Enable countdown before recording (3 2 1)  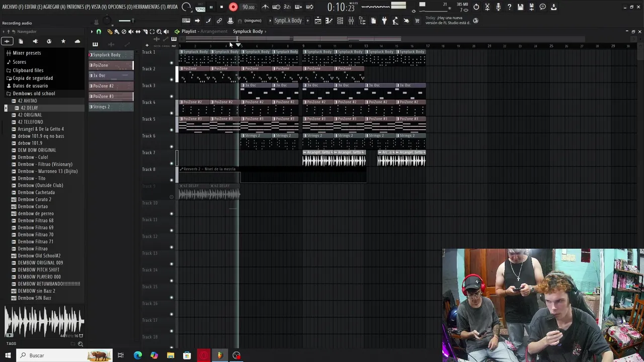coord(287,7)
